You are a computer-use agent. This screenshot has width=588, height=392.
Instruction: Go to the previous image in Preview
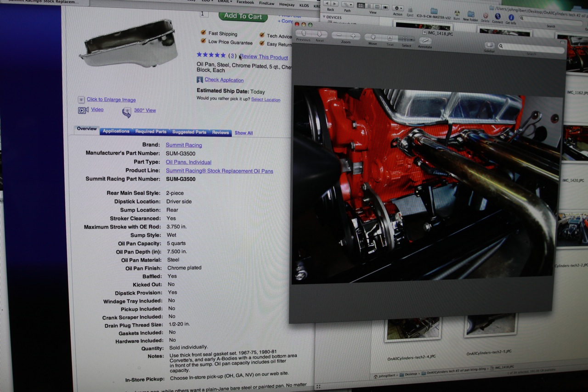click(304, 35)
